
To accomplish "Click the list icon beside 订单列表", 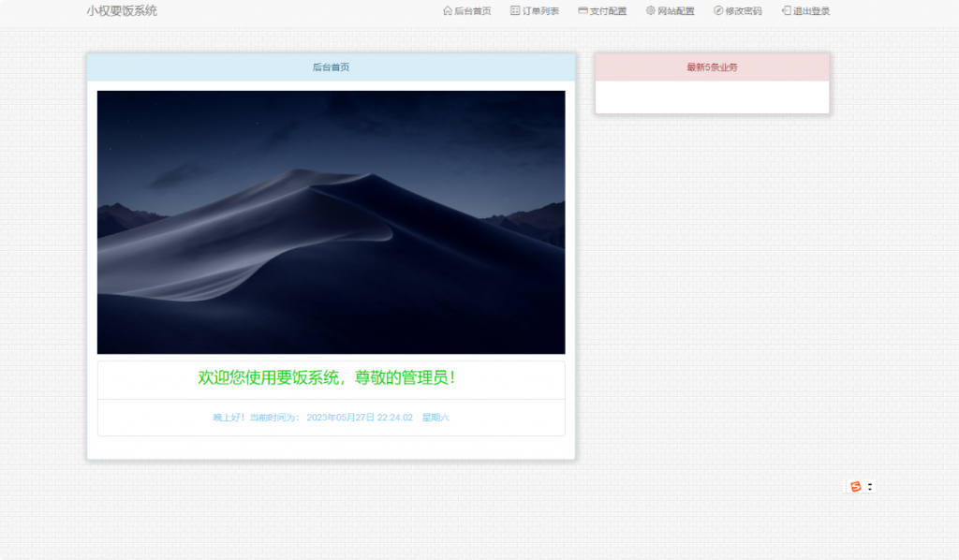I will 515,10.
